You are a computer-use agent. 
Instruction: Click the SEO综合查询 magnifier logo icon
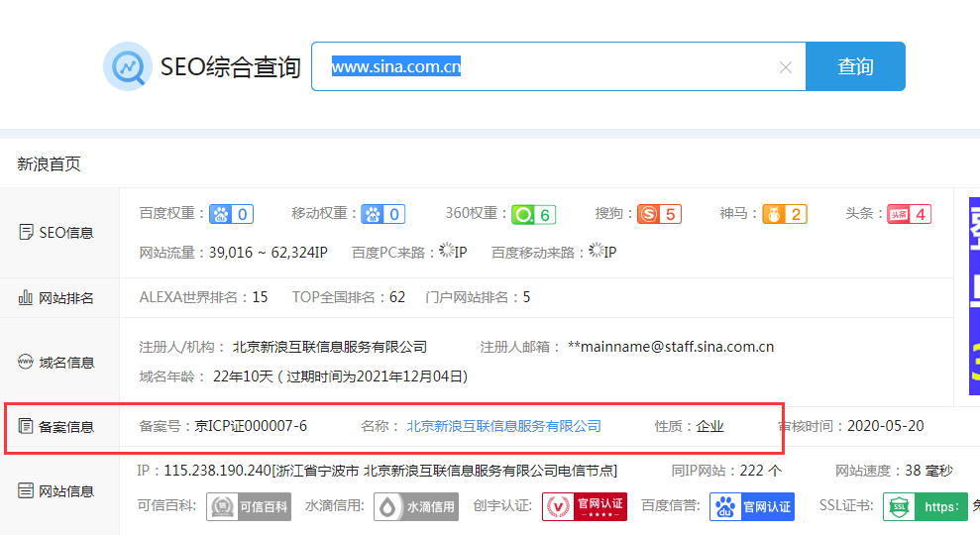tap(128, 66)
